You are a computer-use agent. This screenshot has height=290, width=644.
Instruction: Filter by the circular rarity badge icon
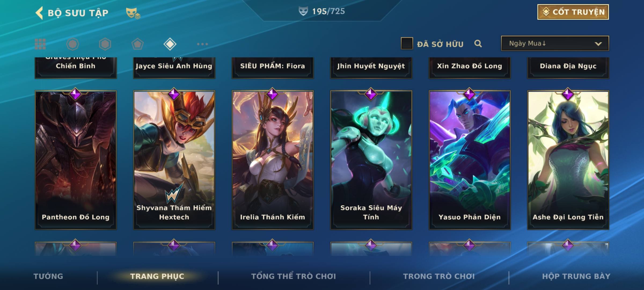click(73, 44)
